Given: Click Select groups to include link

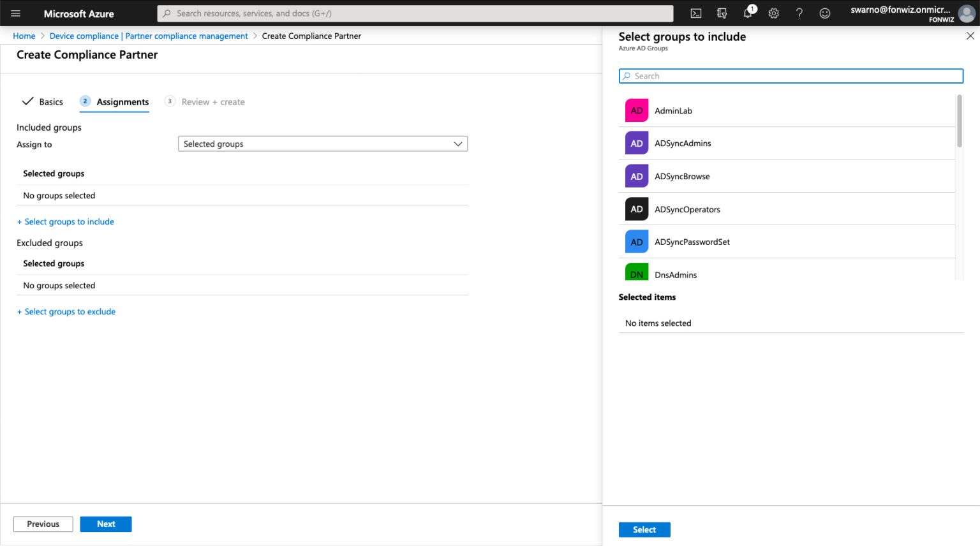Looking at the screenshot, I should [66, 221].
